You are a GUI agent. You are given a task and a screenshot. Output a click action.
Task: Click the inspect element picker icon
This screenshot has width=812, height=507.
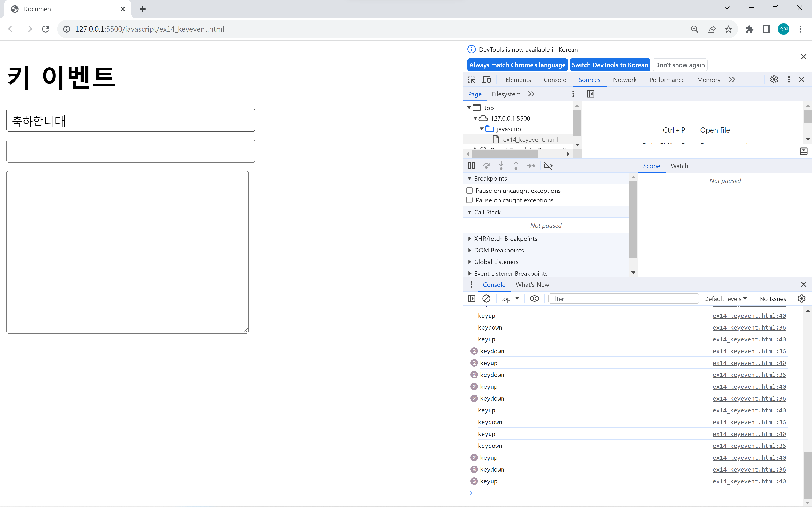(x=471, y=80)
